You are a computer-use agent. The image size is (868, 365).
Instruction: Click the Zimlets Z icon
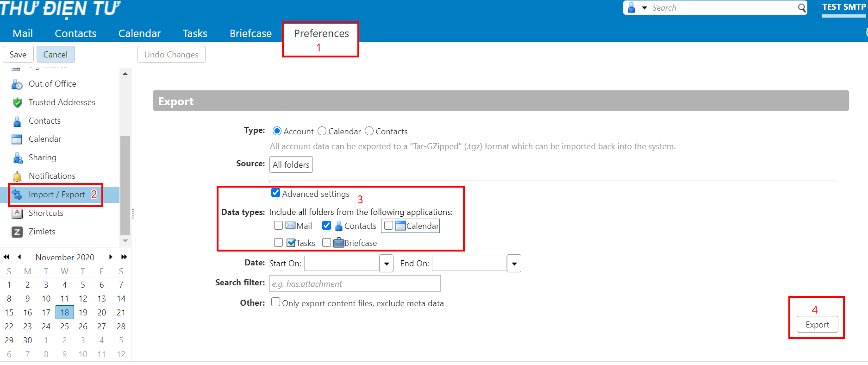click(x=17, y=232)
